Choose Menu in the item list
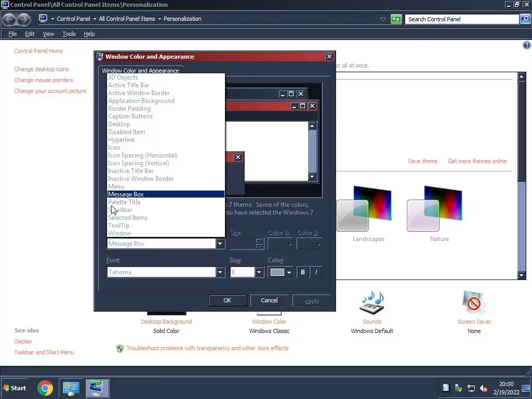This screenshot has width=532, height=399. coord(166,187)
